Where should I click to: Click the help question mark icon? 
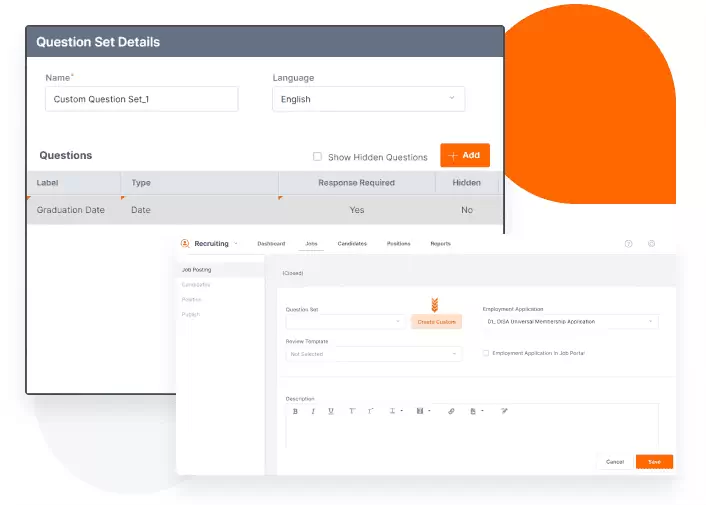(x=629, y=243)
